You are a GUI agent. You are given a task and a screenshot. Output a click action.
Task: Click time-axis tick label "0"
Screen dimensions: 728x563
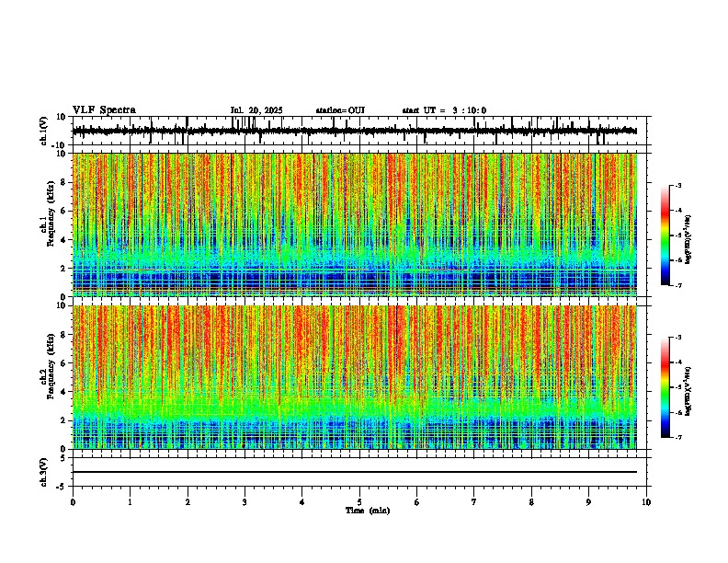pyautogui.click(x=73, y=502)
